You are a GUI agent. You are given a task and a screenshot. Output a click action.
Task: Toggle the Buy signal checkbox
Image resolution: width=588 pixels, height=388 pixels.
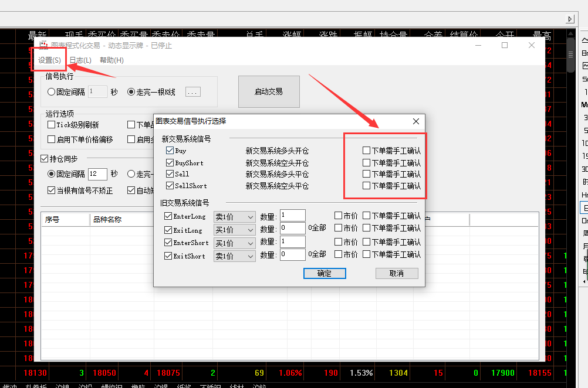coord(170,151)
